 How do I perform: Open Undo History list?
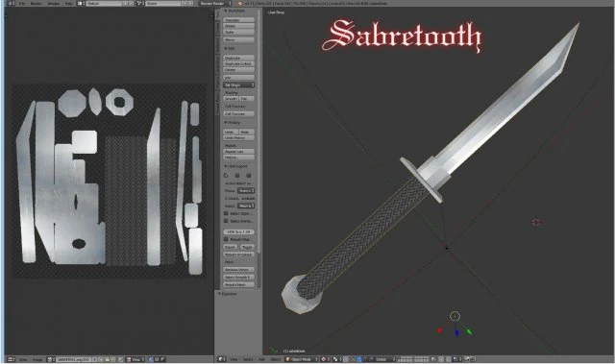[x=238, y=138]
